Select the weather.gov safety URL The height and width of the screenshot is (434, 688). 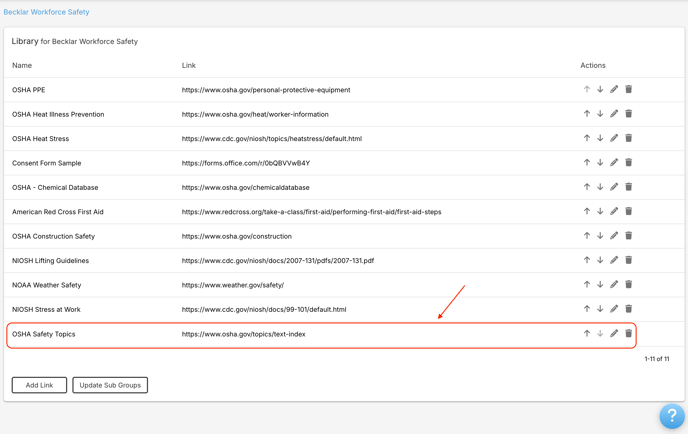(233, 285)
